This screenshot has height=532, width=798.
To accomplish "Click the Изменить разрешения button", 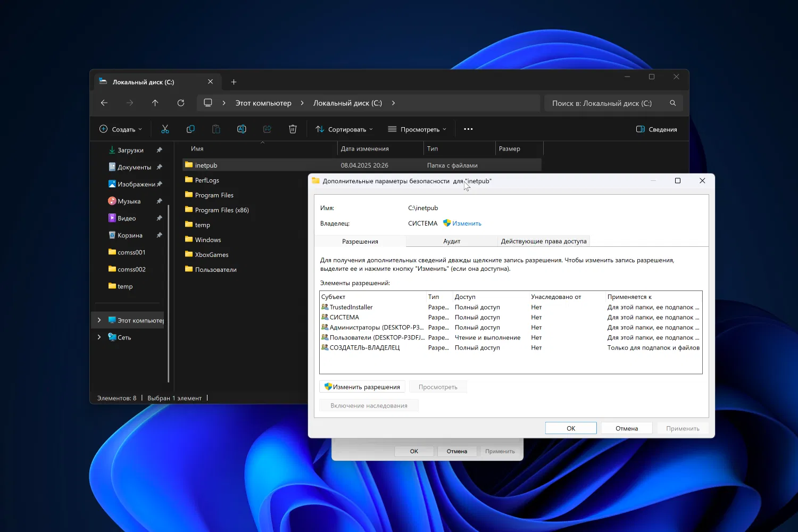I will click(x=362, y=387).
